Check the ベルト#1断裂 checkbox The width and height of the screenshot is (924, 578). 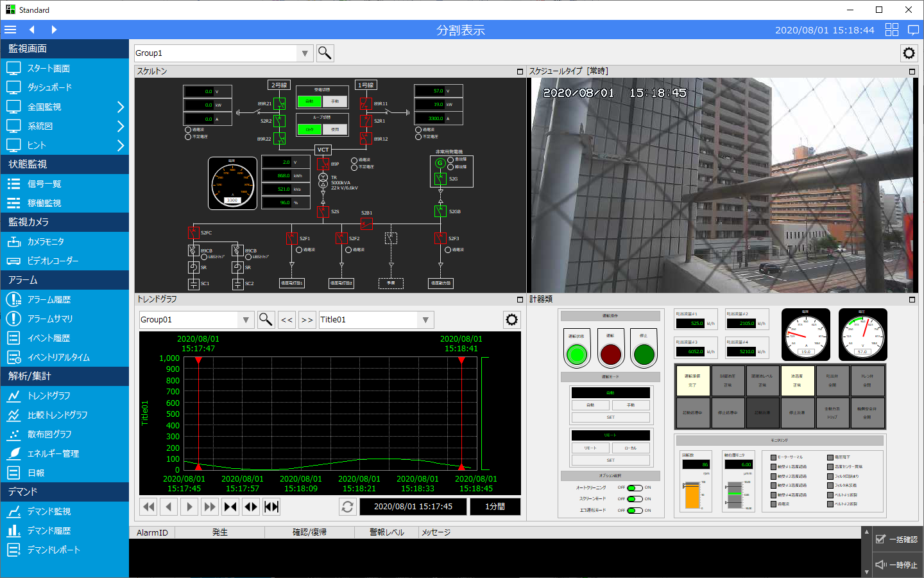pos(830,495)
